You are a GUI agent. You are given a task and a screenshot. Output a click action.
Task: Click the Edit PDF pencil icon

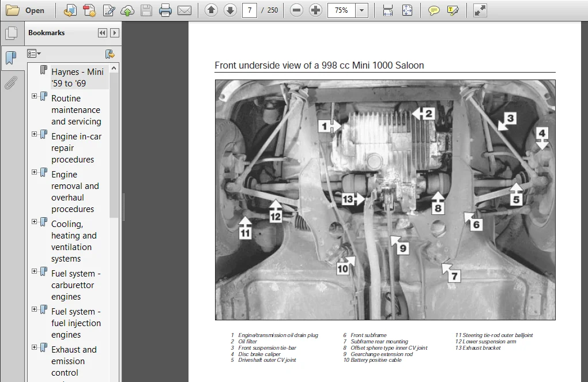pos(109,10)
